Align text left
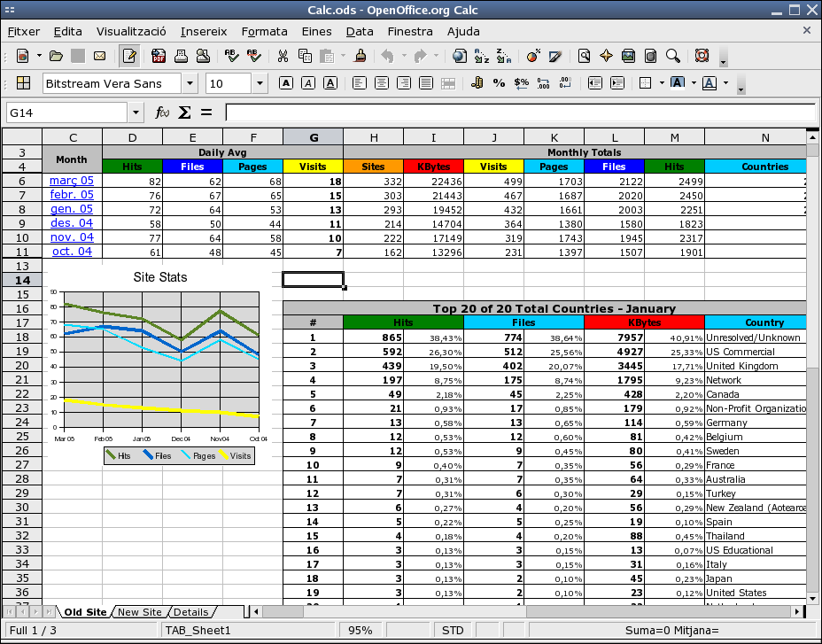This screenshot has width=822, height=644. [359, 83]
